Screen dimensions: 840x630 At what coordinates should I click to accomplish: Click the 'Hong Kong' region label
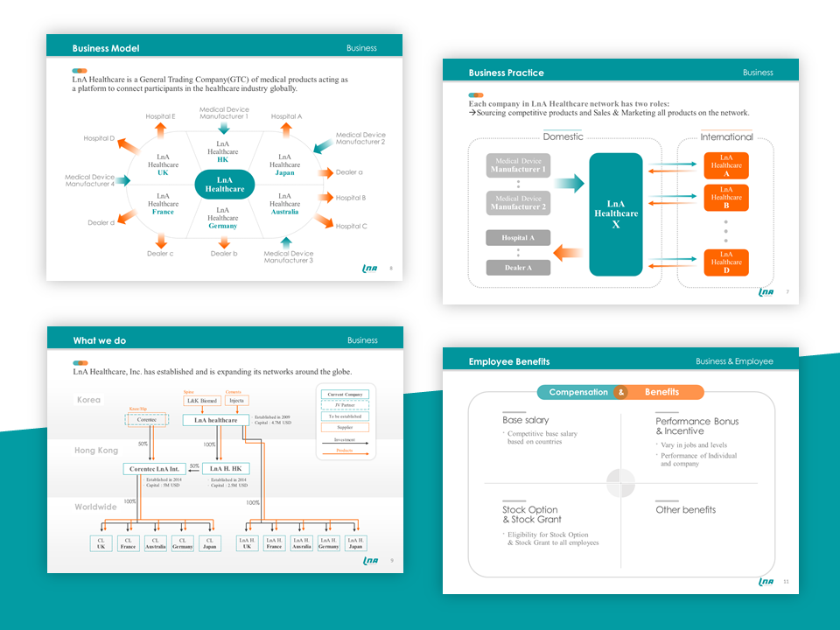point(96,451)
